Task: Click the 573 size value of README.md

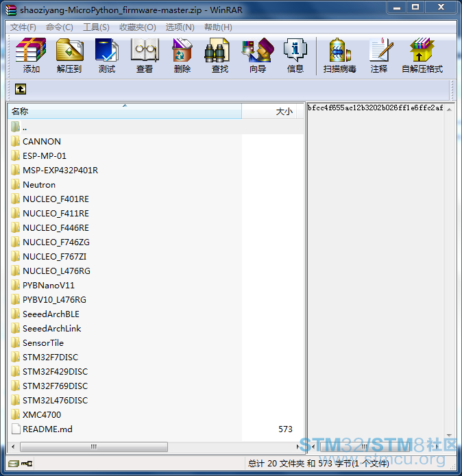Action: [x=285, y=429]
